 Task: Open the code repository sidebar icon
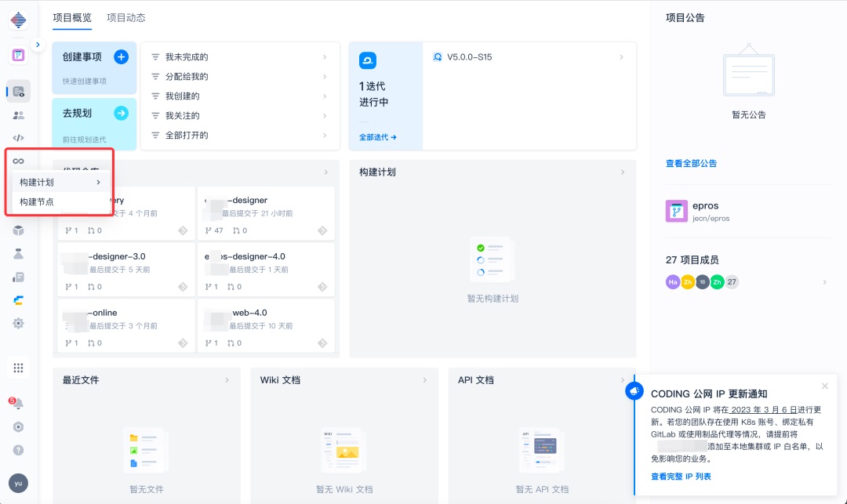[x=18, y=138]
